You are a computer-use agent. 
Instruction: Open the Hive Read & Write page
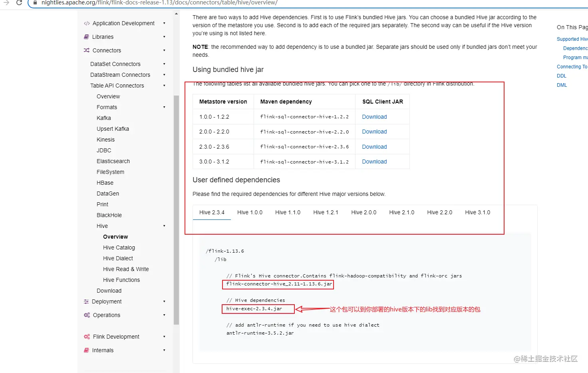[x=126, y=269]
